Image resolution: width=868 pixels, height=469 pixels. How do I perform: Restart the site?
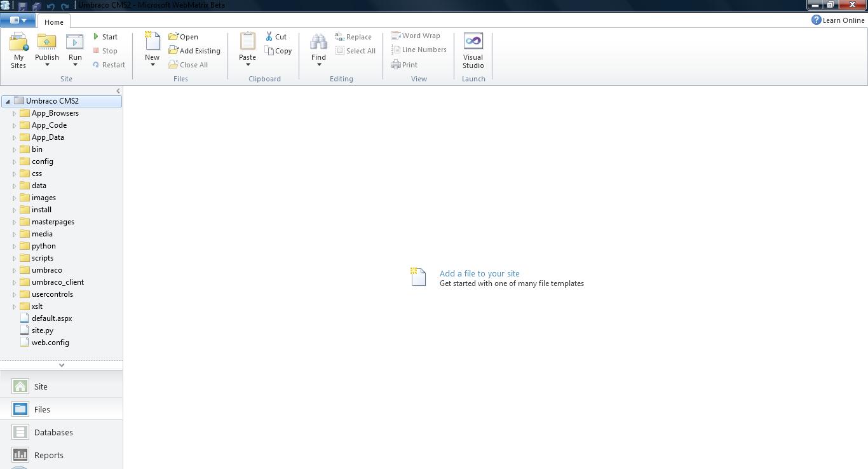pos(109,65)
